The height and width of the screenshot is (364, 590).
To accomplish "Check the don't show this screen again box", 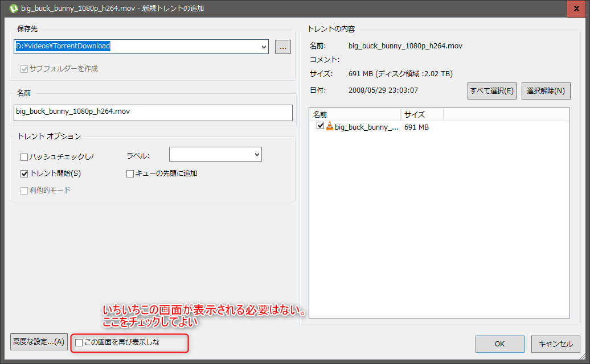I will (x=79, y=342).
